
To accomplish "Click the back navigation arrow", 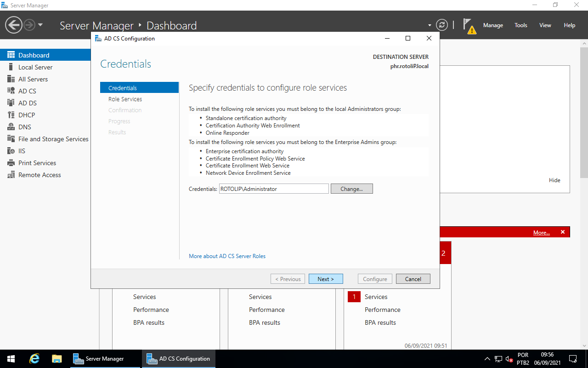I will (x=13, y=24).
